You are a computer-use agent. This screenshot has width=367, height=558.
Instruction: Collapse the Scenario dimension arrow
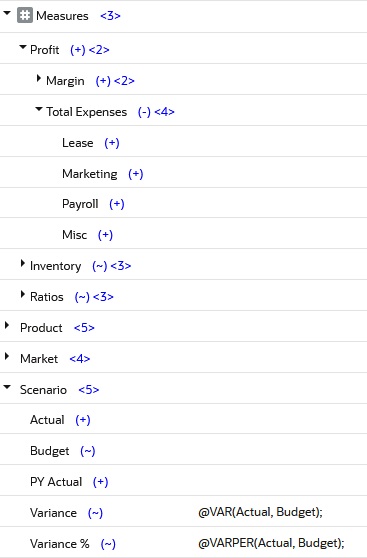pyautogui.click(x=7, y=387)
